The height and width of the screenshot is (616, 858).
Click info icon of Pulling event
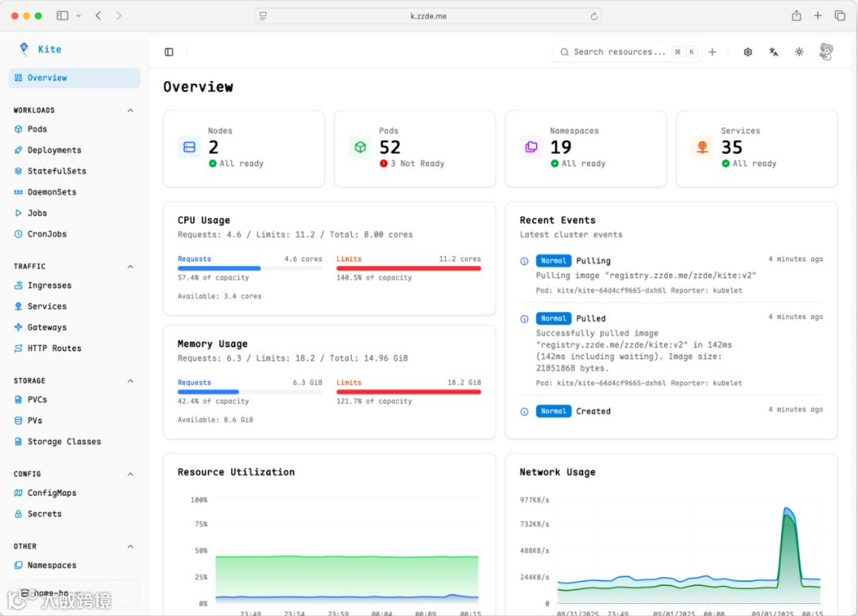[x=524, y=261]
